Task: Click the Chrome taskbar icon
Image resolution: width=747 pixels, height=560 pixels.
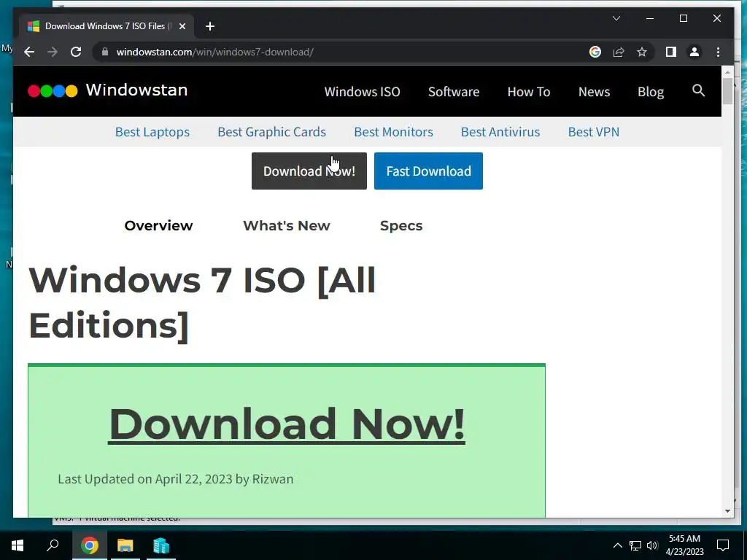Action: tap(89, 545)
